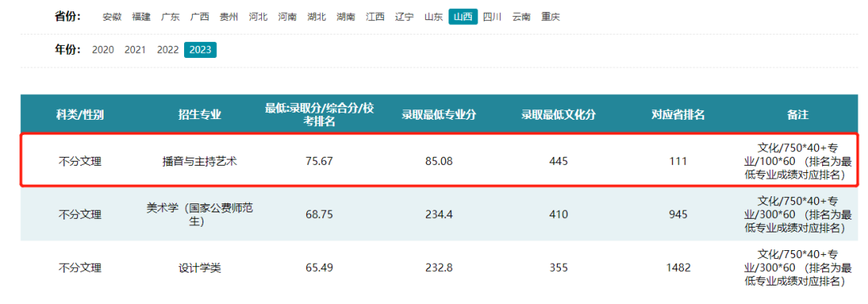Click the 备注 note in 设计学类 row
This screenshot has height=304, width=868.
click(798, 268)
